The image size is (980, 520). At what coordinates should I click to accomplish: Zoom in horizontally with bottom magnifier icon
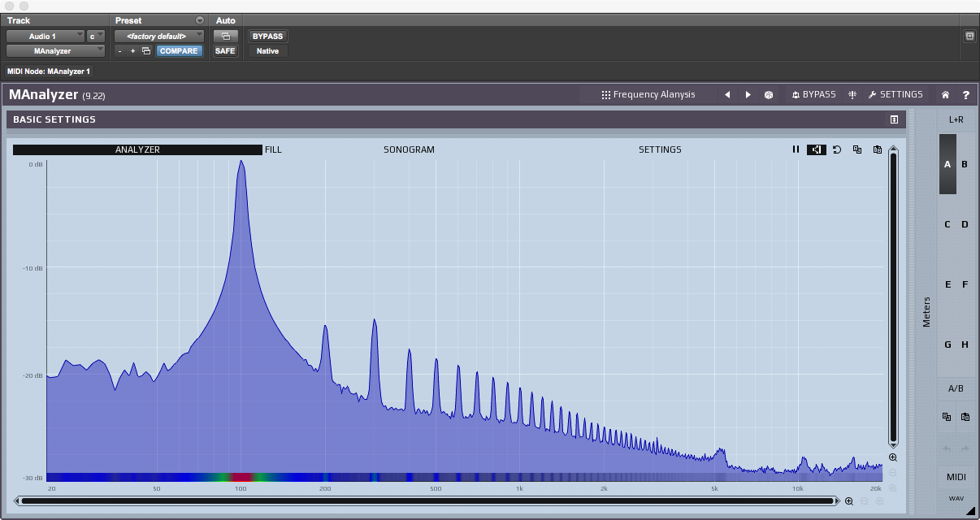(x=849, y=501)
